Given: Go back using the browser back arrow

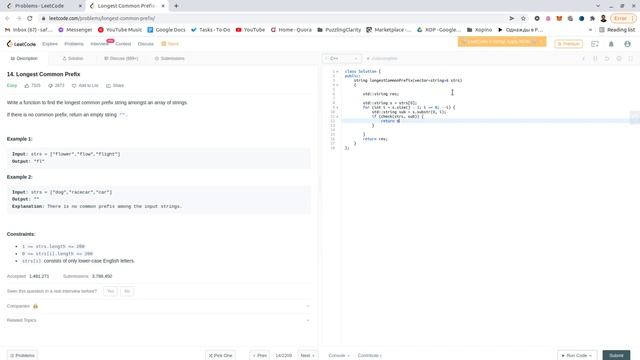Looking at the screenshot, I should [x=7, y=18].
